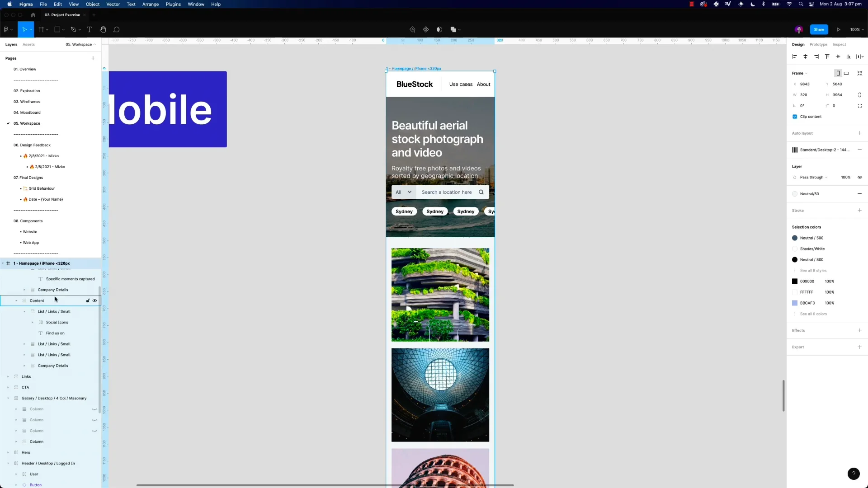Hide the Content layer with its eye toggle
This screenshot has width=868, height=488.
click(95, 300)
